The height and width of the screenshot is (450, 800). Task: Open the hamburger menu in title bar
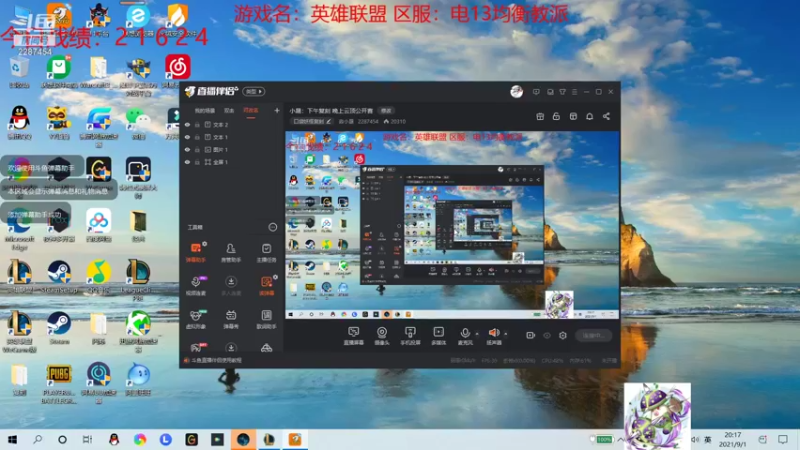click(574, 92)
